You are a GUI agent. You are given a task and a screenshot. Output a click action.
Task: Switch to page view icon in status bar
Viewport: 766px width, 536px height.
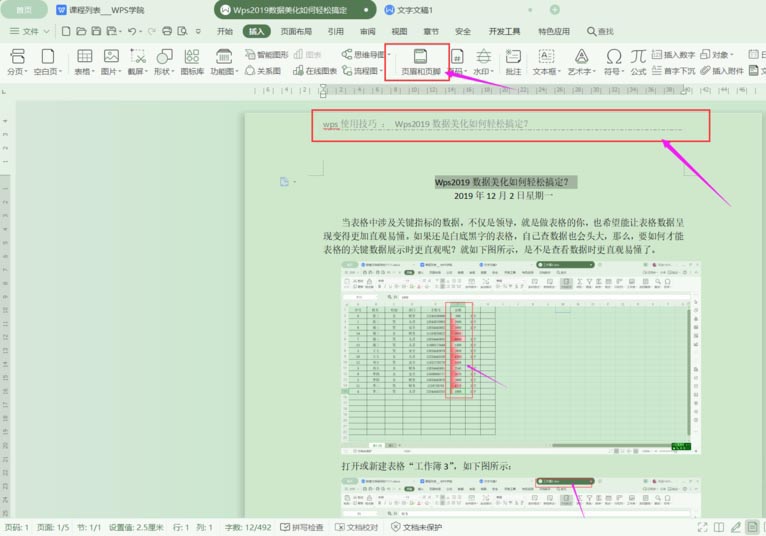coord(752,527)
